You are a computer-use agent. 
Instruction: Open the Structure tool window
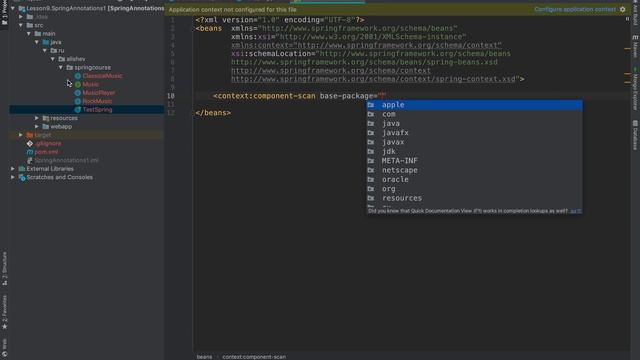(x=4, y=268)
